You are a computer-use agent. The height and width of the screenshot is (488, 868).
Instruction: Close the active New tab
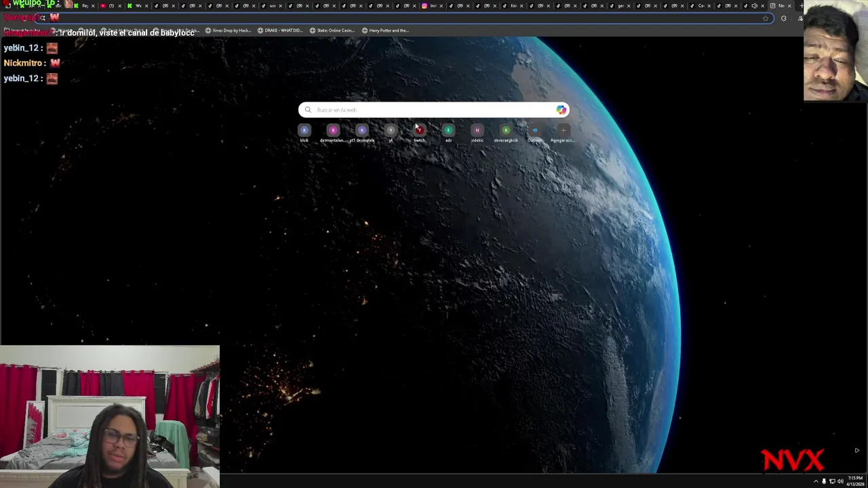pyautogui.click(x=789, y=5)
